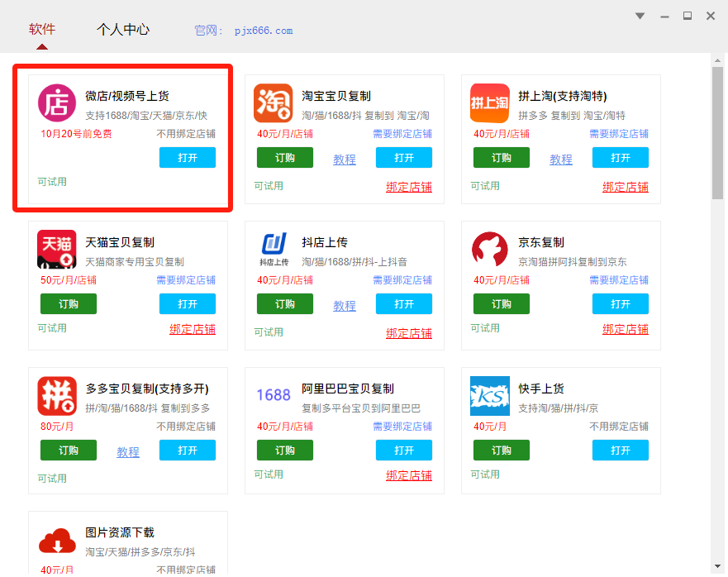Bind a store for 拼上淘

click(626, 187)
